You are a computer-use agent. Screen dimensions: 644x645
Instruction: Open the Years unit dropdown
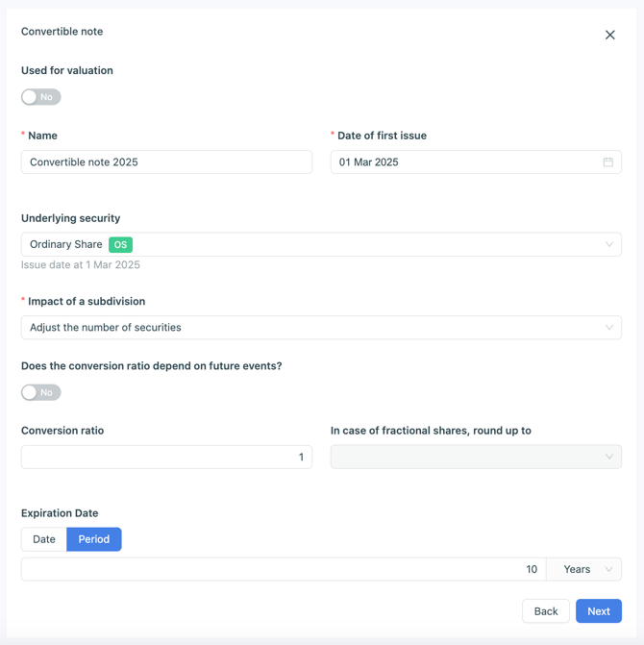pyautogui.click(x=582, y=569)
